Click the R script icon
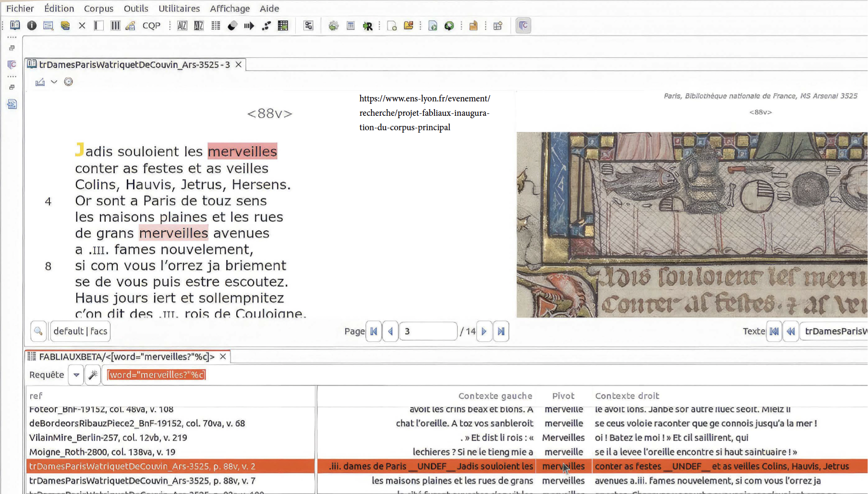868x494 pixels. tap(367, 26)
